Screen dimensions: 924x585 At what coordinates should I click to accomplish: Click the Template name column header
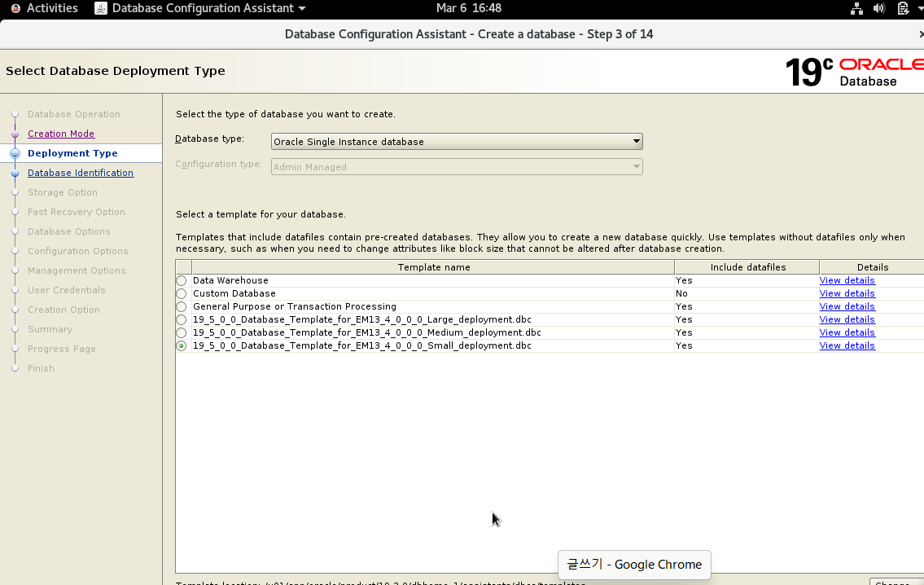click(x=433, y=267)
